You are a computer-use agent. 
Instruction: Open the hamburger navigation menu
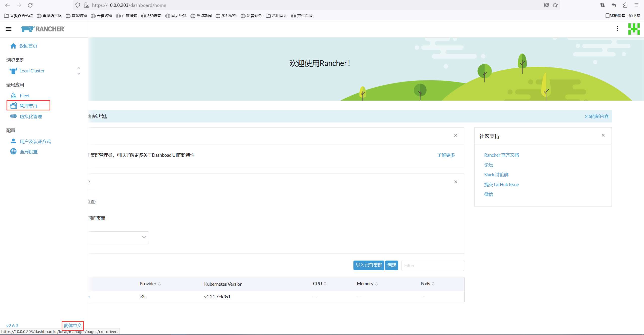(9, 29)
